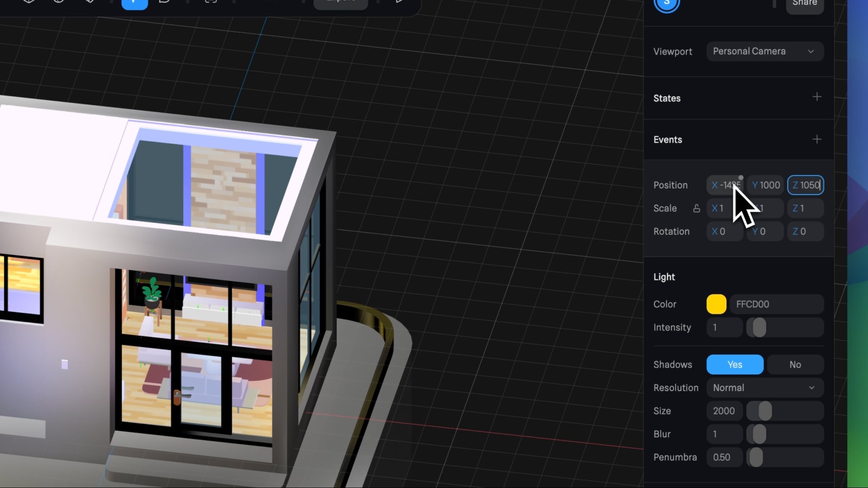Add a new state with plus icon
868x488 pixels.
pyautogui.click(x=816, y=97)
